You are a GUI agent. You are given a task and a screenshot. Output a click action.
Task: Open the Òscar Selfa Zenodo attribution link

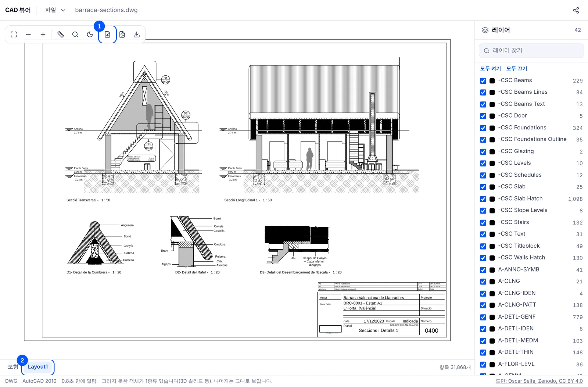coord(539,381)
